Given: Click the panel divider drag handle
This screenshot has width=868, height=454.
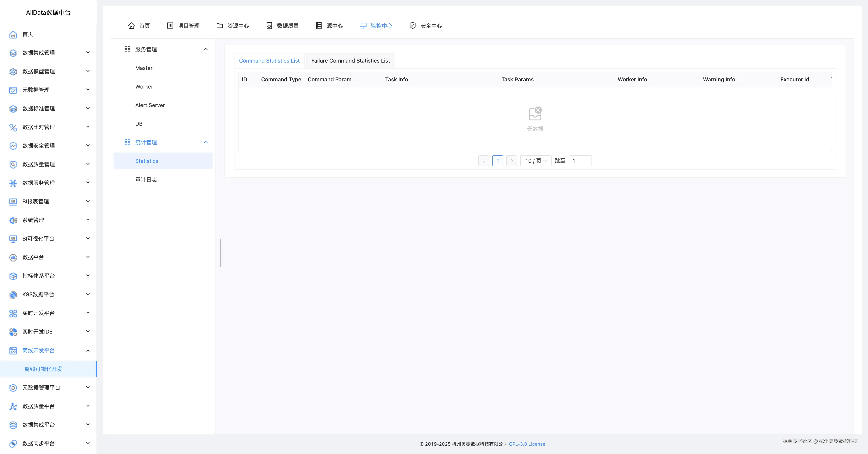Looking at the screenshot, I should (x=220, y=253).
